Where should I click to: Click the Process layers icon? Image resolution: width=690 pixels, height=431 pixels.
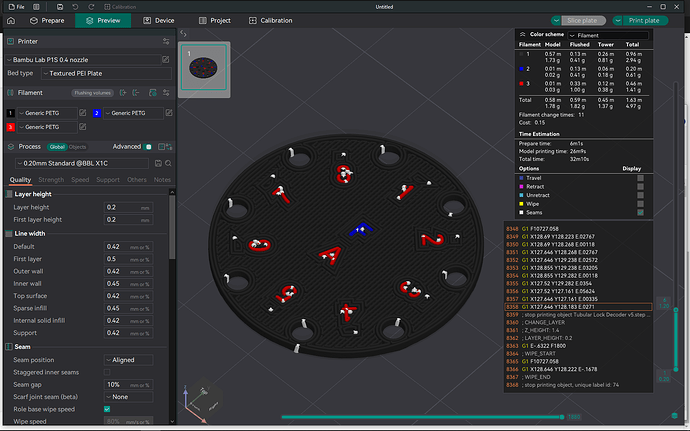click(x=11, y=147)
